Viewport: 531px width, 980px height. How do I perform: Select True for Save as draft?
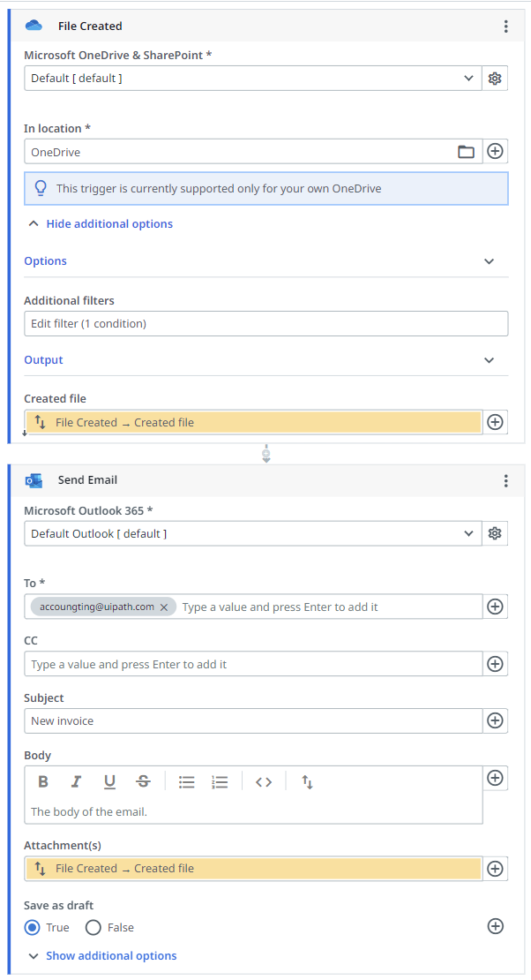(x=33, y=927)
